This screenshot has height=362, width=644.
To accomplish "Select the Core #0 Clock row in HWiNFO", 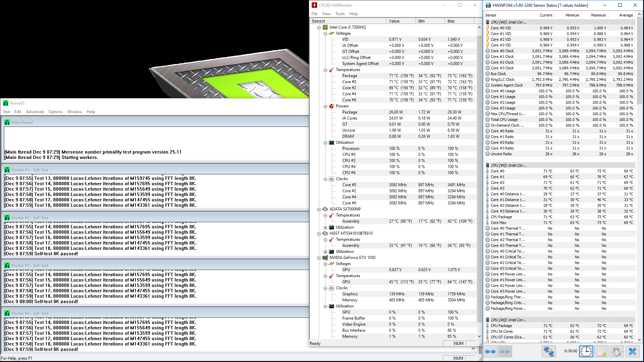I will pyautogui.click(x=560, y=51).
